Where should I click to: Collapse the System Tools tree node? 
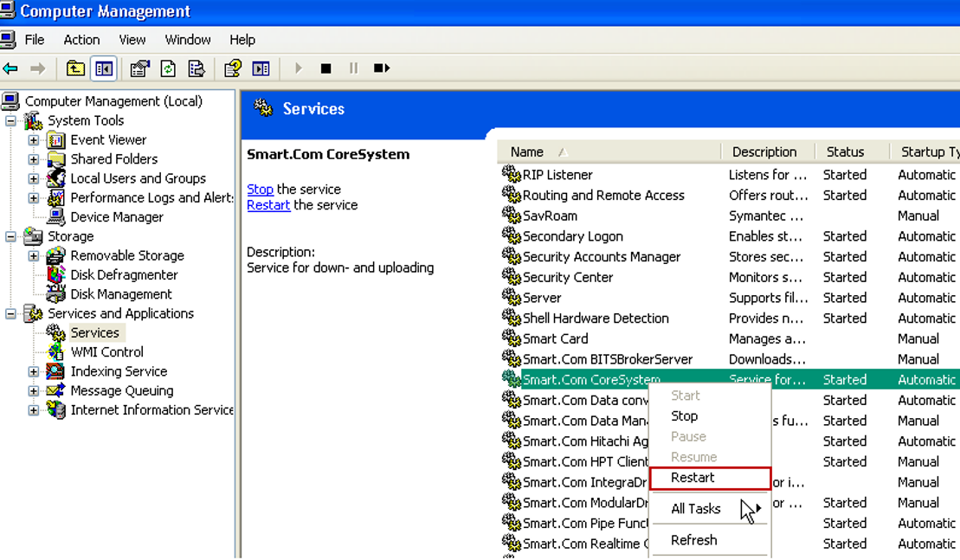click(11, 120)
